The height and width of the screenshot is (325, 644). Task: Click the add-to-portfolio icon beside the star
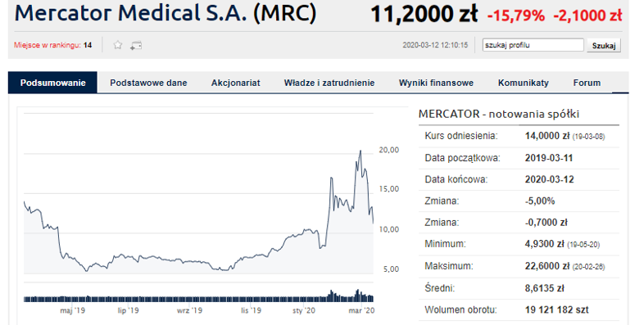point(136,46)
